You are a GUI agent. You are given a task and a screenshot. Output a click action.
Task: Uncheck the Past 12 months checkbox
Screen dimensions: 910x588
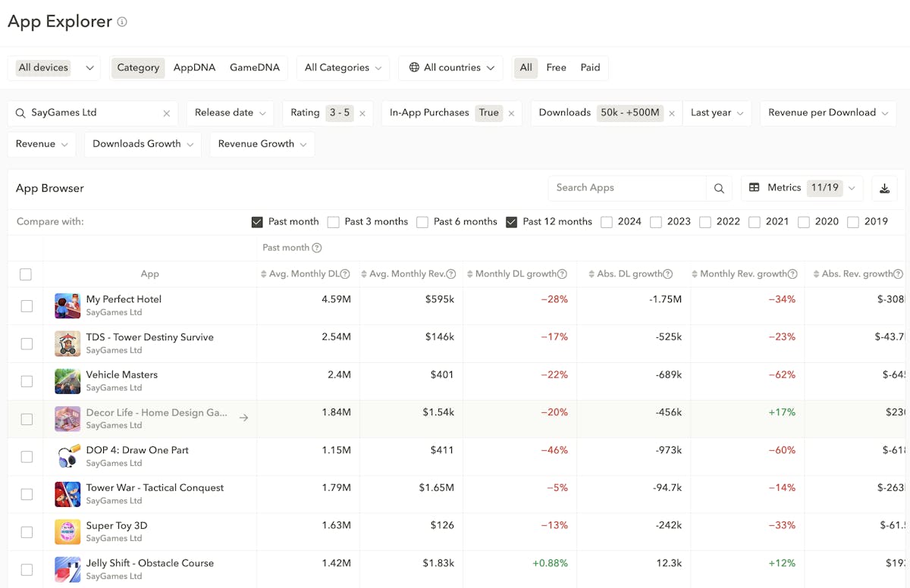(x=511, y=222)
